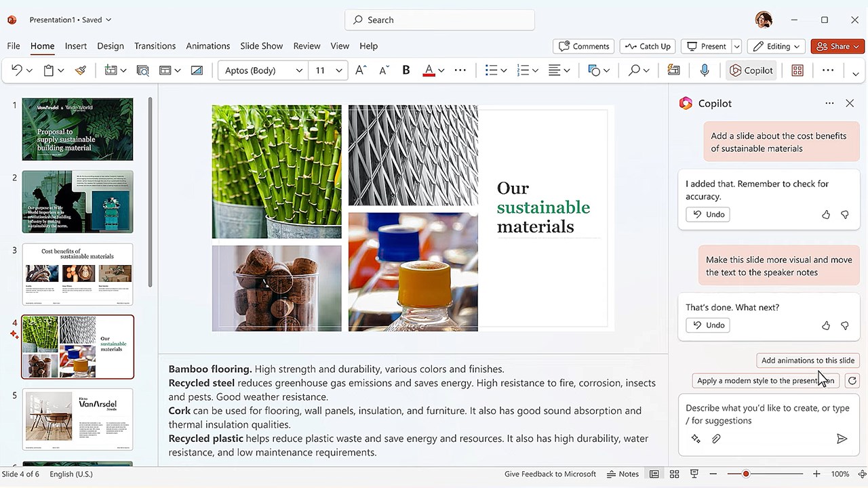
Task: Open the Shapes gallery icon
Action: pos(594,70)
